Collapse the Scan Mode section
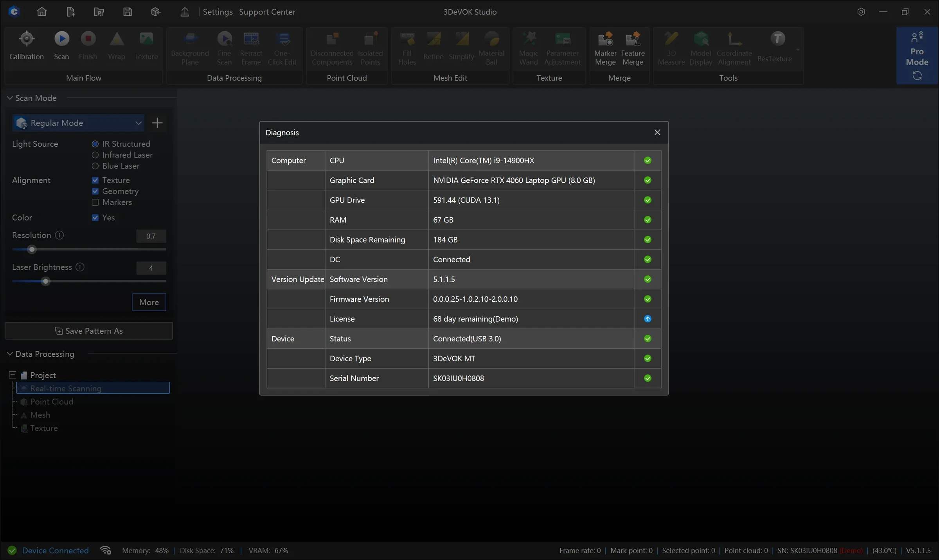This screenshot has height=560, width=939. pyautogui.click(x=10, y=98)
